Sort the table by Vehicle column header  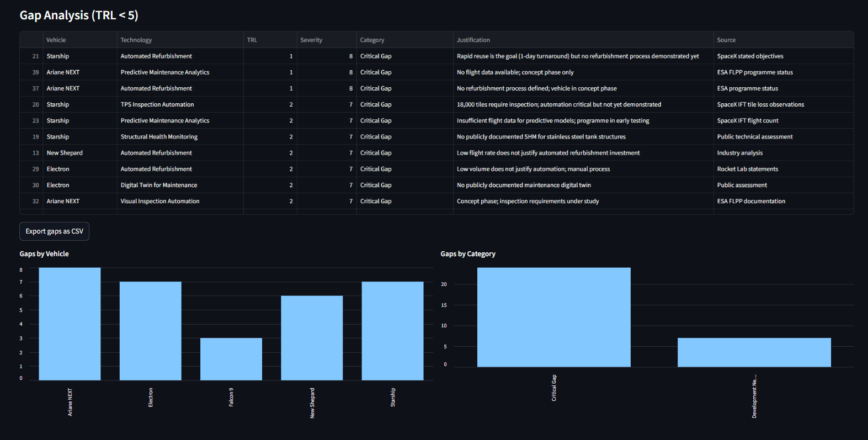click(79, 40)
